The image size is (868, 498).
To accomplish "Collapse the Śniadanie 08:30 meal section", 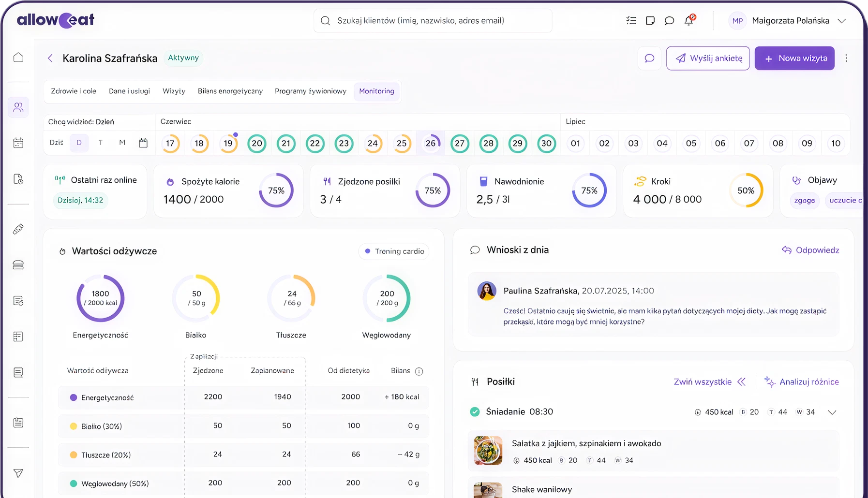I will [x=832, y=412].
